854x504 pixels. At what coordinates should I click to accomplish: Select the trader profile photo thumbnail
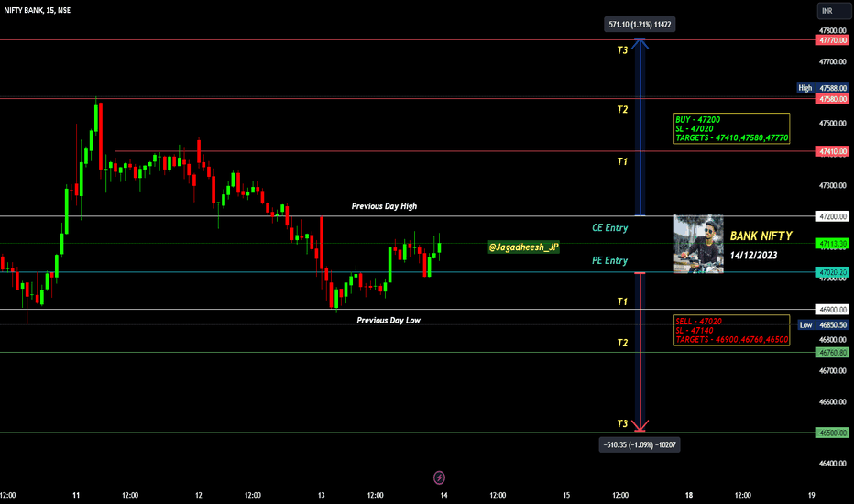tap(699, 244)
